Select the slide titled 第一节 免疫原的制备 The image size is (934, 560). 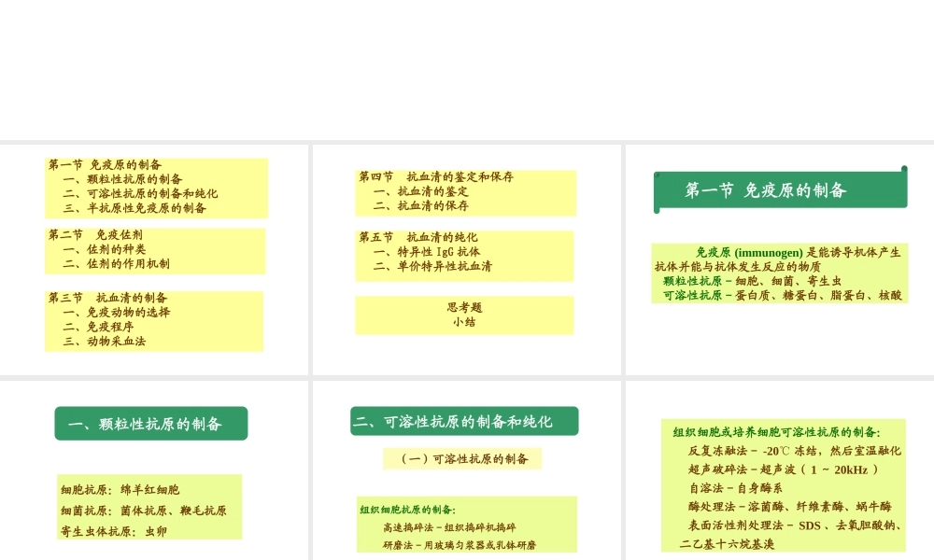pyautogui.click(x=778, y=259)
